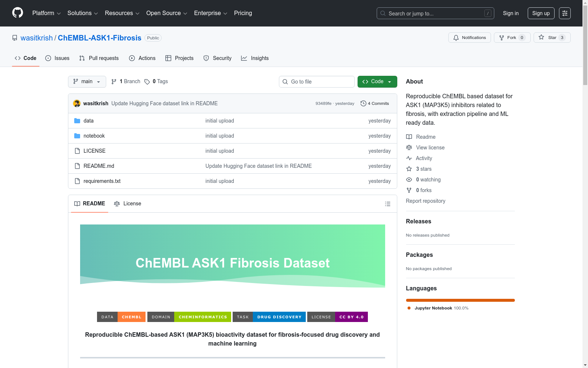Click the Jupyter Notebook language link
588x368 pixels.
[x=438, y=308]
